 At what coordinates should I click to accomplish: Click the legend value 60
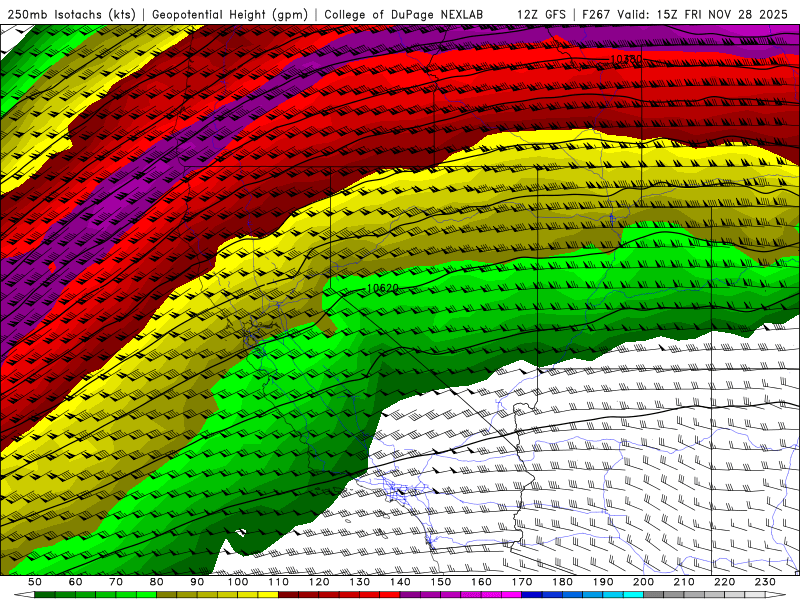click(75, 582)
